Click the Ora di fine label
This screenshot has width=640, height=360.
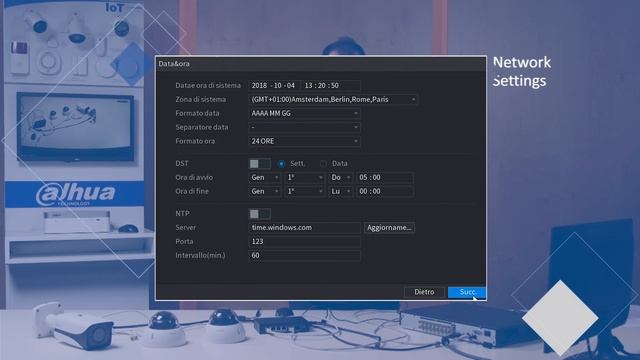(x=192, y=191)
